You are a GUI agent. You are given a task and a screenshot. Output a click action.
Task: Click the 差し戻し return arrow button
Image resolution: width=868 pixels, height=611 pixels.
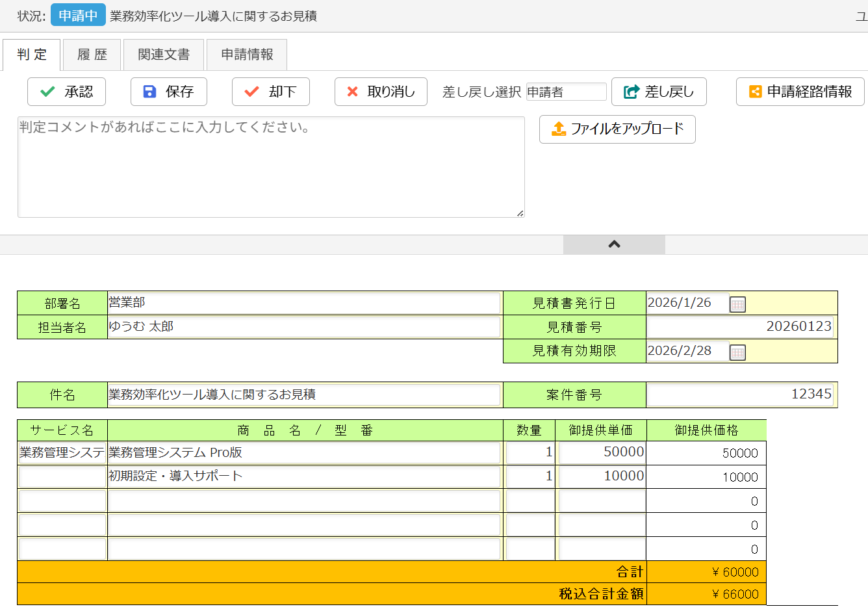click(659, 92)
